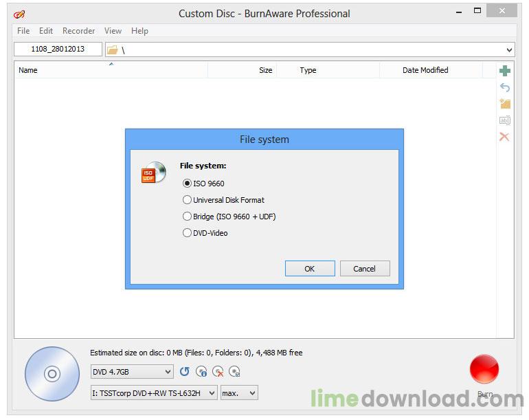Screen dimensions: 529x420
Task: Select Universal Disk Format option
Action: tap(187, 200)
